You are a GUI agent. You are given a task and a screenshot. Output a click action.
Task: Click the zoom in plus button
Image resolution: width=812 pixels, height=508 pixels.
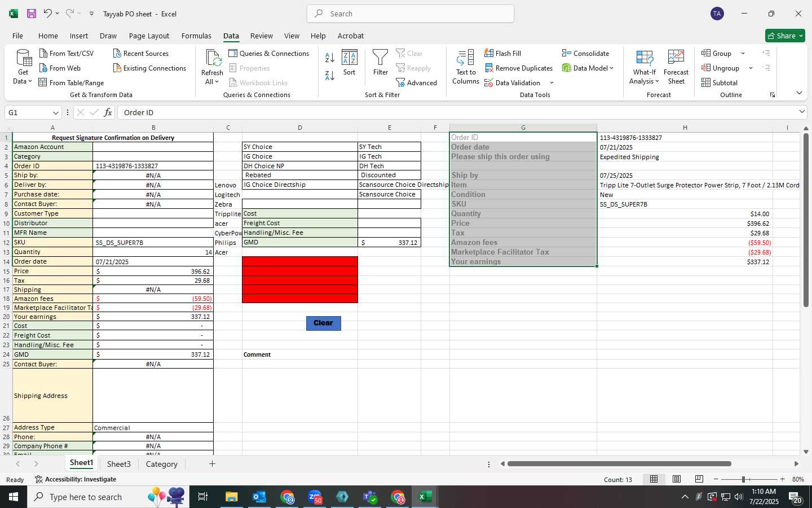[x=782, y=479]
